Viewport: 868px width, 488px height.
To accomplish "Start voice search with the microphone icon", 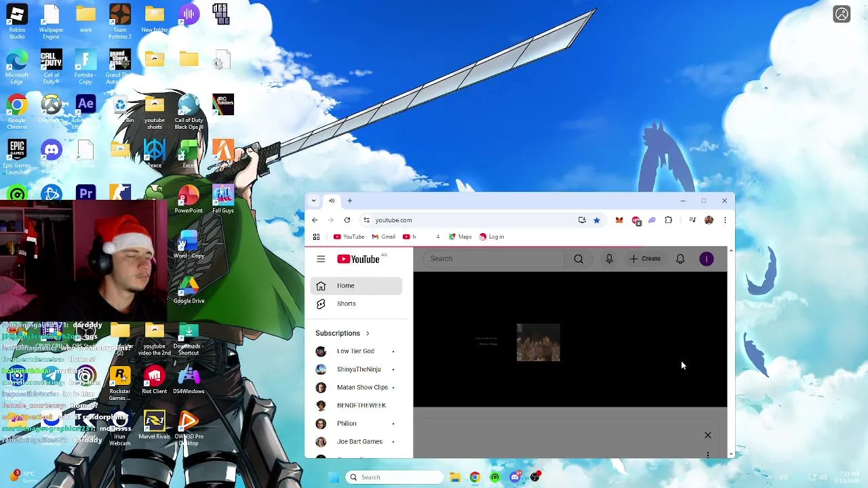I will tap(609, 259).
